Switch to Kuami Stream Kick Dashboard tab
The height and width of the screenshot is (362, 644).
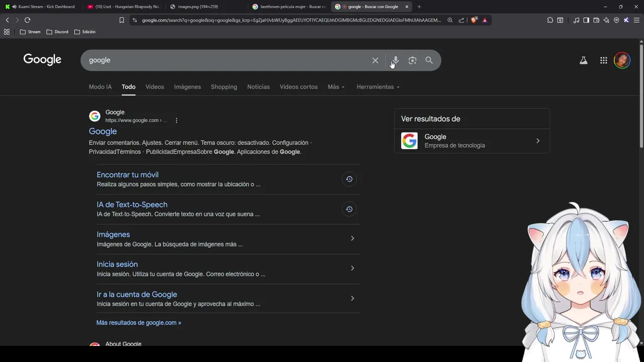coord(41,7)
